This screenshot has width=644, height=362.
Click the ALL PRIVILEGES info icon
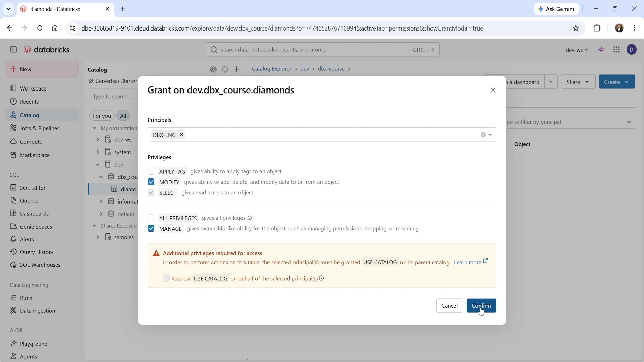coord(250,218)
